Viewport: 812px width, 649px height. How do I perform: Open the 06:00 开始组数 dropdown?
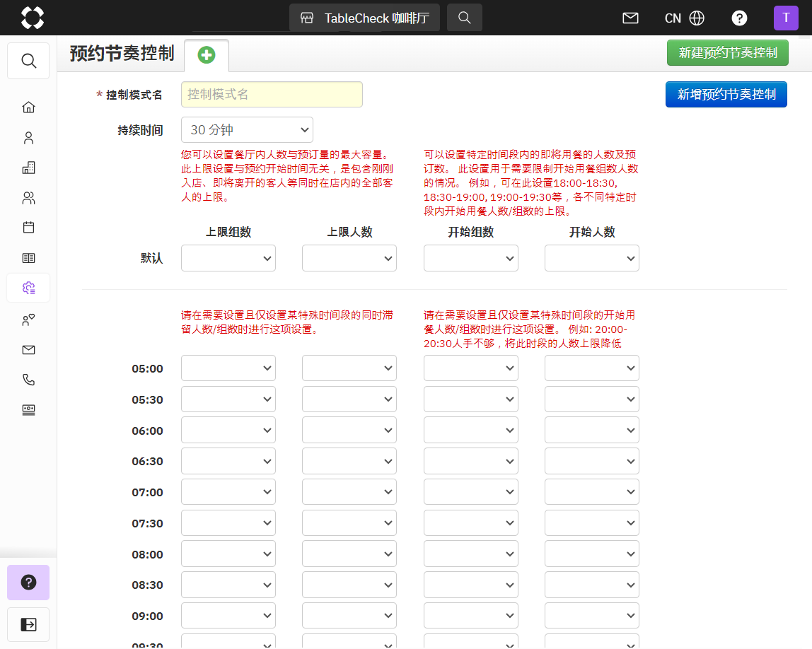(x=471, y=430)
